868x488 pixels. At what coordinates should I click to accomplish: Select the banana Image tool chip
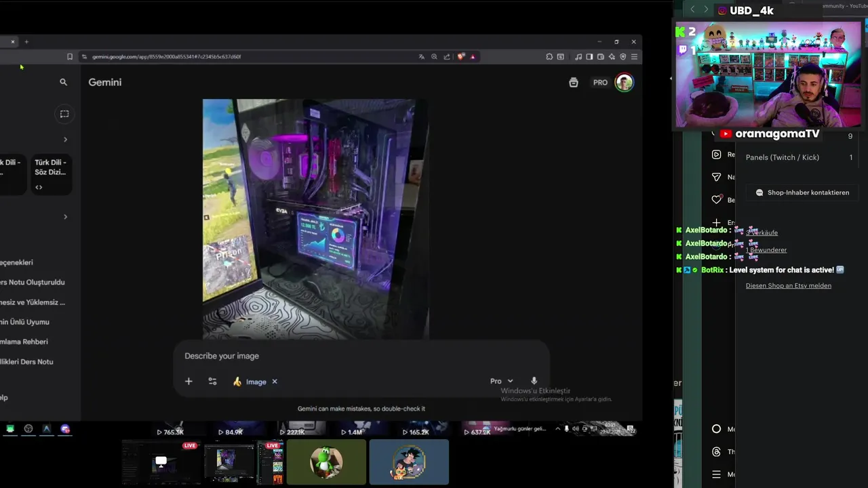pos(249,382)
